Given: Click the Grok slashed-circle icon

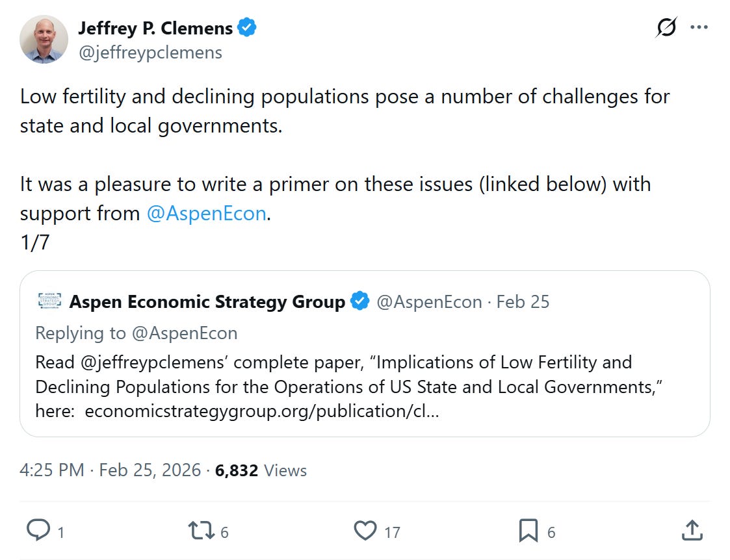Looking at the screenshot, I should [666, 28].
